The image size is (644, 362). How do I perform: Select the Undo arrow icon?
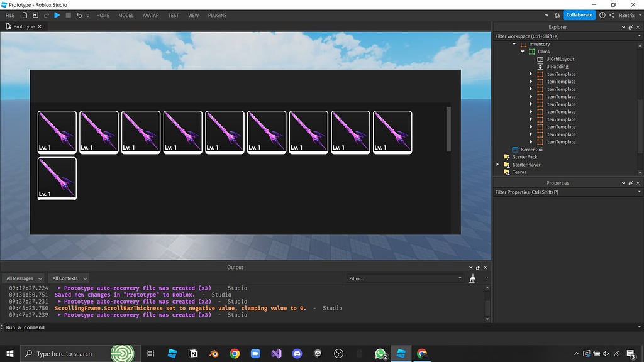click(x=79, y=15)
